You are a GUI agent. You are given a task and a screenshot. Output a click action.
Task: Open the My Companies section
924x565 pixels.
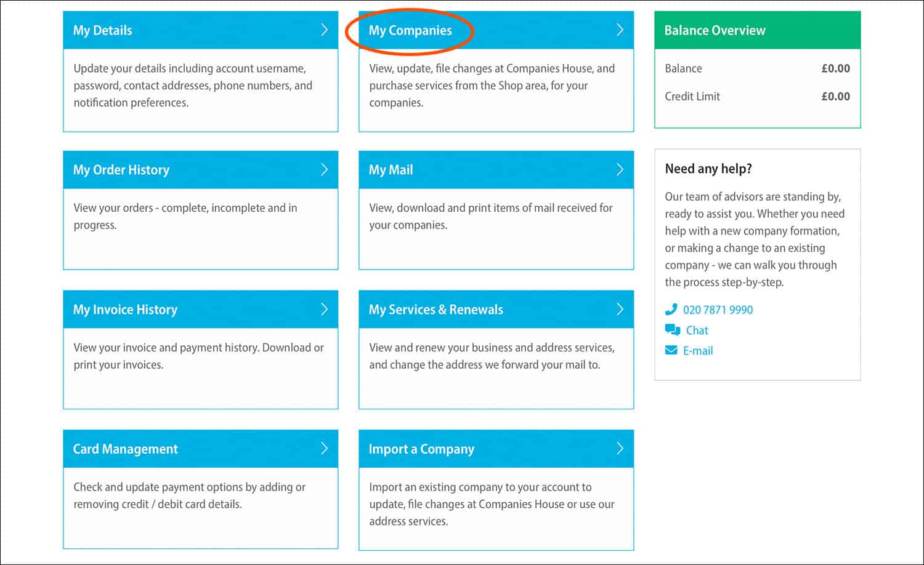click(x=410, y=30)
